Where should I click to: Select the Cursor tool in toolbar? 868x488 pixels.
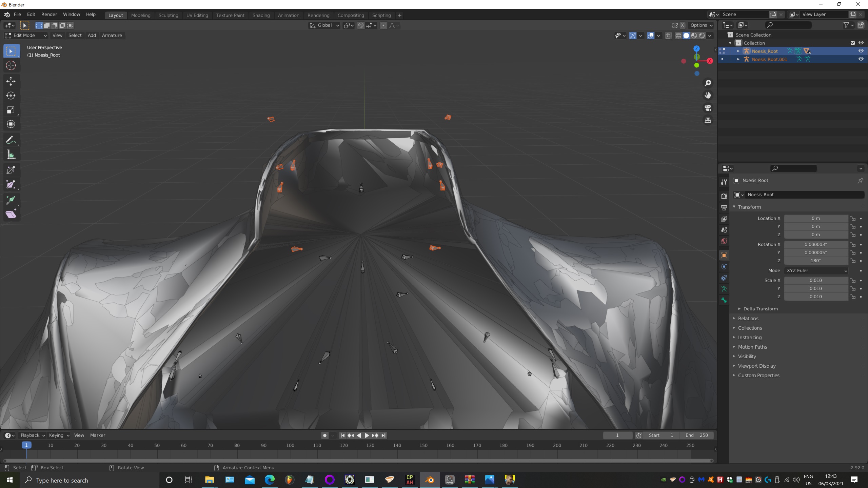(x=11, y=65)
